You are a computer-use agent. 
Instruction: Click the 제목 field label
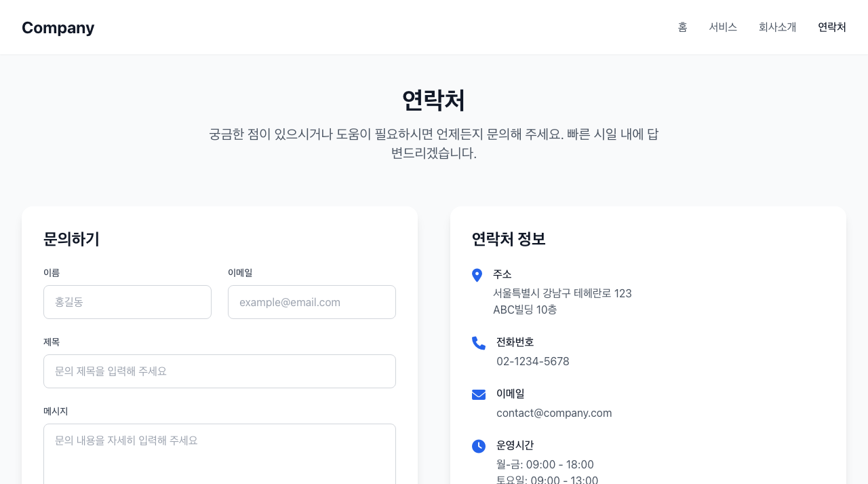coord(52,342)
